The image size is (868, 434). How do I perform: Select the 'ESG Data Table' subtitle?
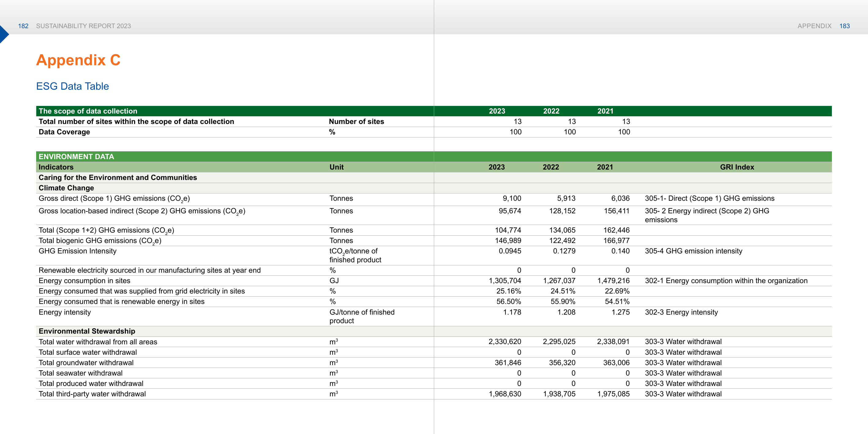coord(73,86)
